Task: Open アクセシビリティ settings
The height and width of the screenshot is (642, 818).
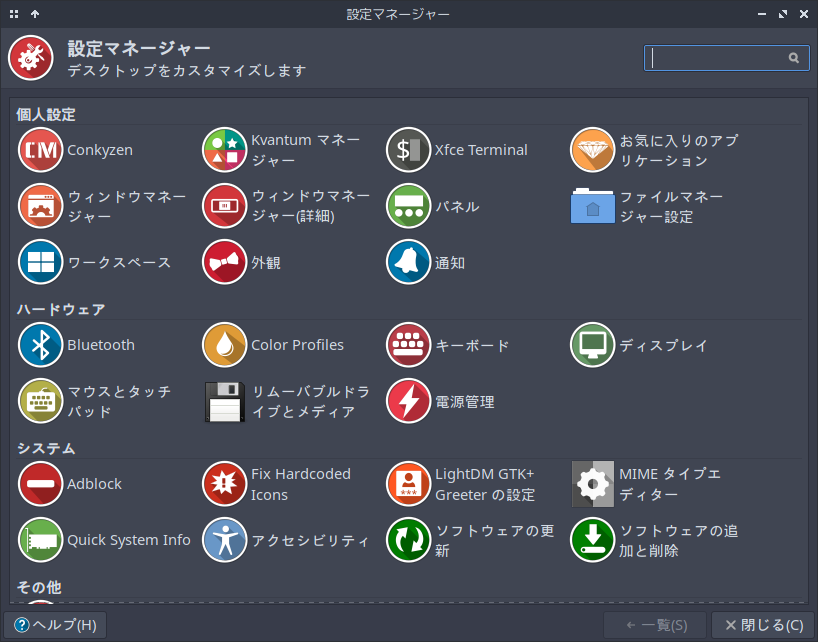Action: (x=285, y=540)
